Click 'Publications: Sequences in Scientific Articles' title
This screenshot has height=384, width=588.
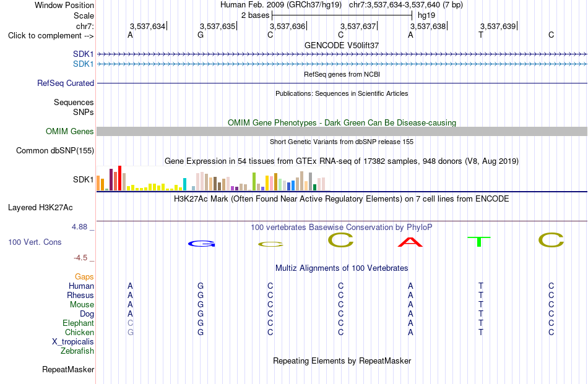click(x=342, y=93)
